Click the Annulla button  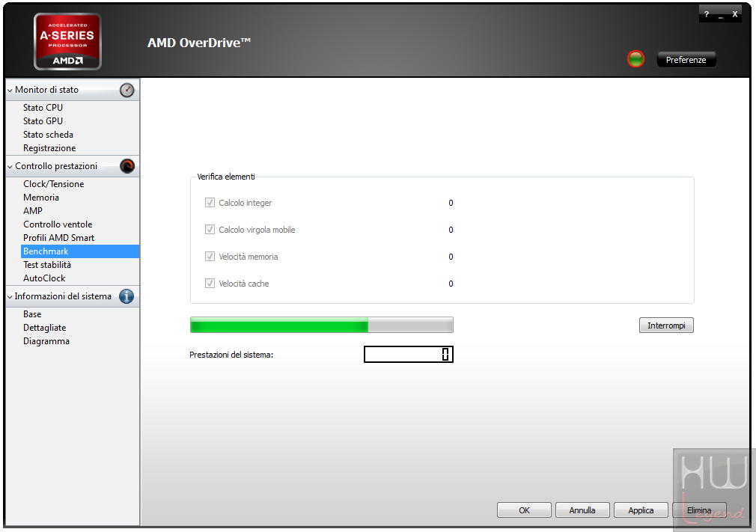(x=582, y=510)
